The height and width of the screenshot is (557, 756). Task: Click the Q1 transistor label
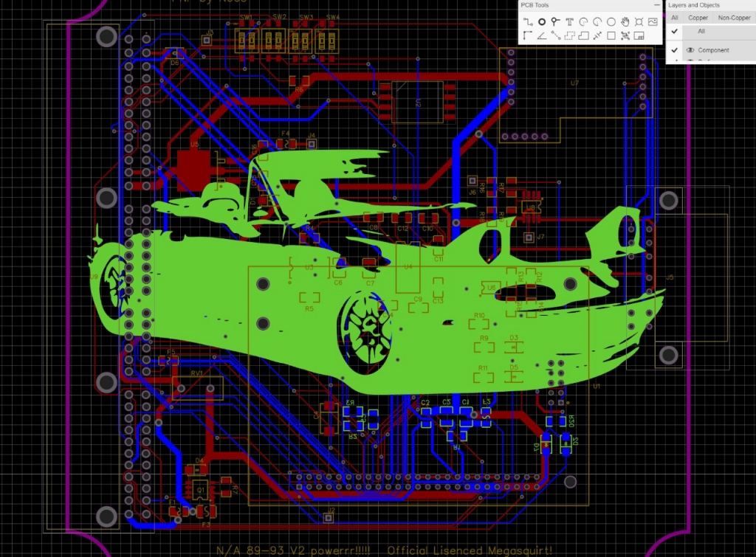(201, 490)
